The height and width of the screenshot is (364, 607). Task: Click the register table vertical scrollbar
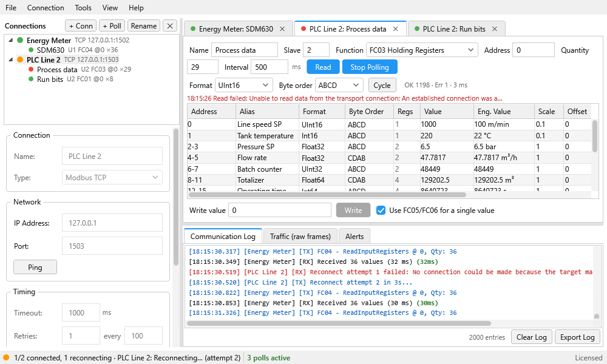pos(595,135)
